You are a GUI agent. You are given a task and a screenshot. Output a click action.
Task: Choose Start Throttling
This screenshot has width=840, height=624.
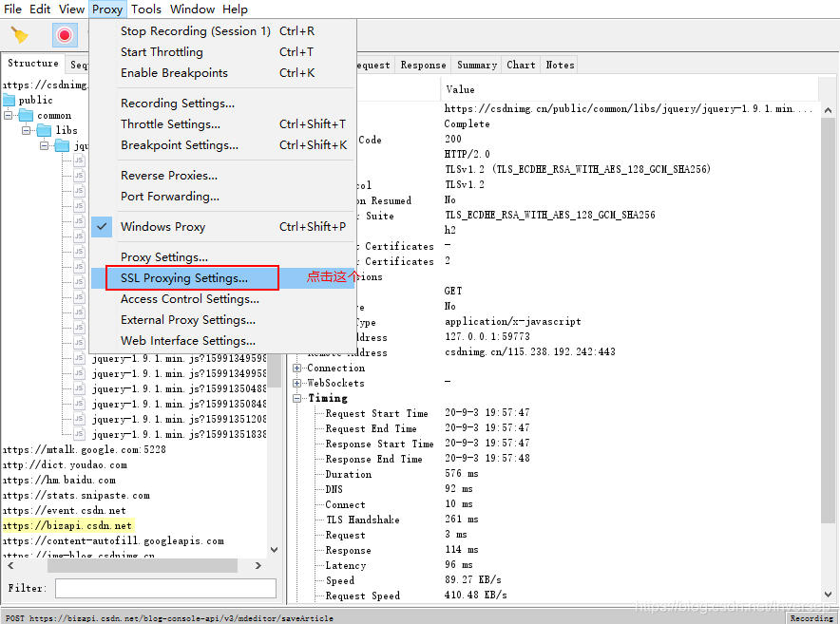[x=222, y=52]
